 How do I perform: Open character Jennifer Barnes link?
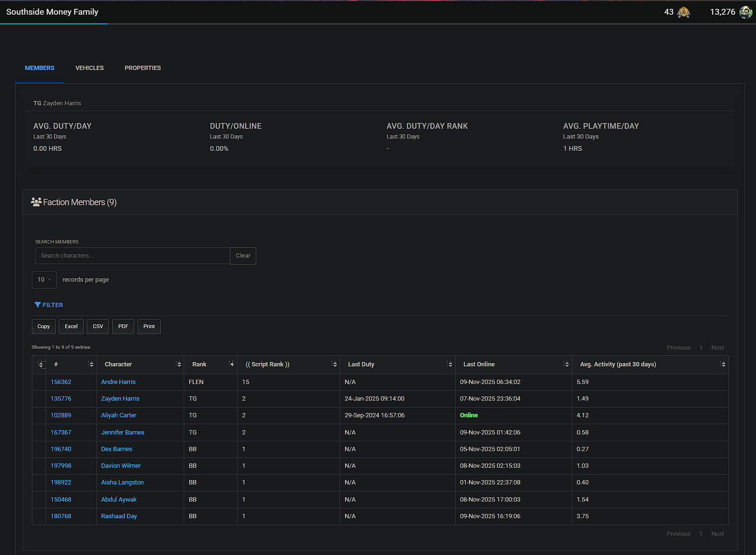122,433
